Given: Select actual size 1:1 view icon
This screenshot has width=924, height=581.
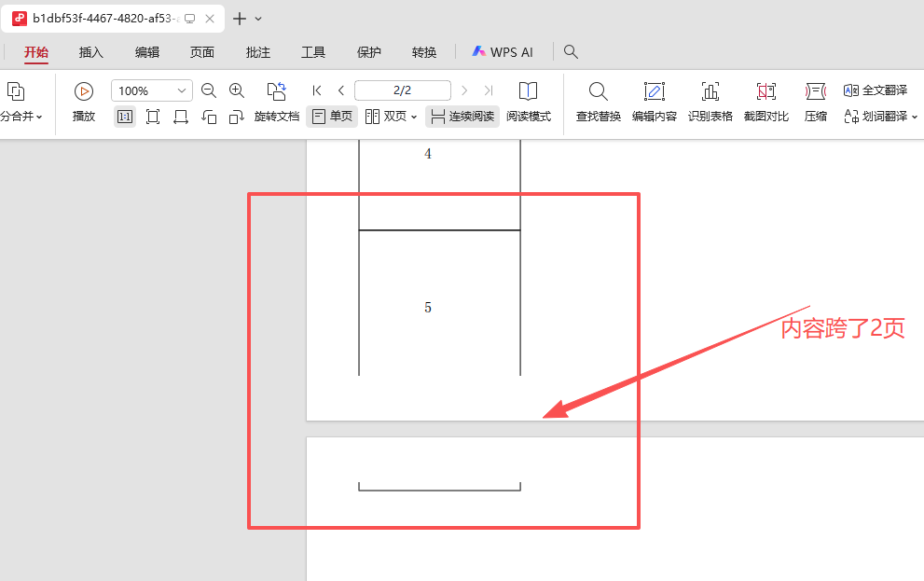Looking at the screenshot, I should pos(125,117).
